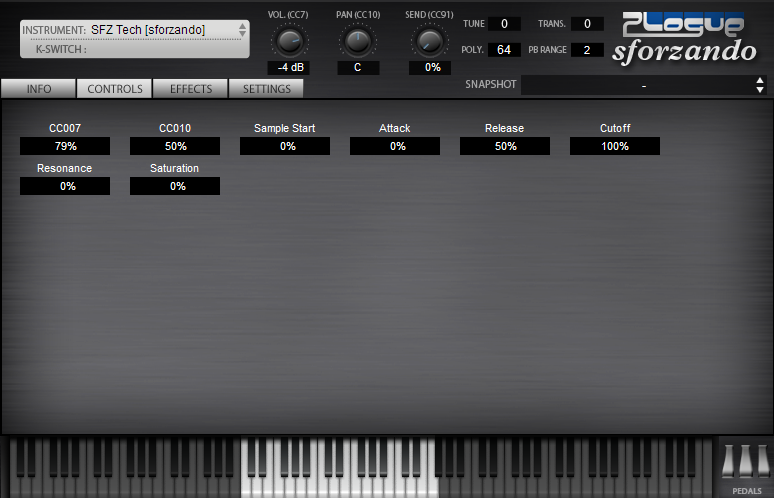Click the pan readout showing C
Image resolution: width=774 pixels, height=498 pixels.
358,68
